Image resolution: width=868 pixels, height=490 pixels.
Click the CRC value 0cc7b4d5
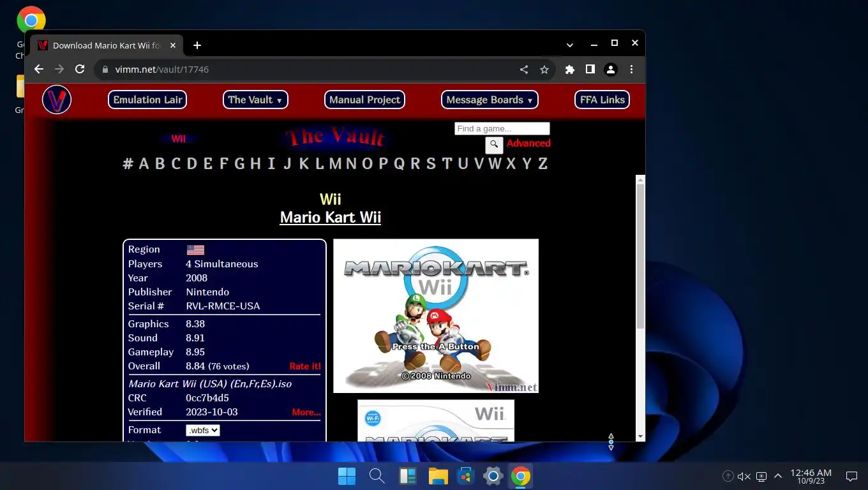click(x=207, y=398)
